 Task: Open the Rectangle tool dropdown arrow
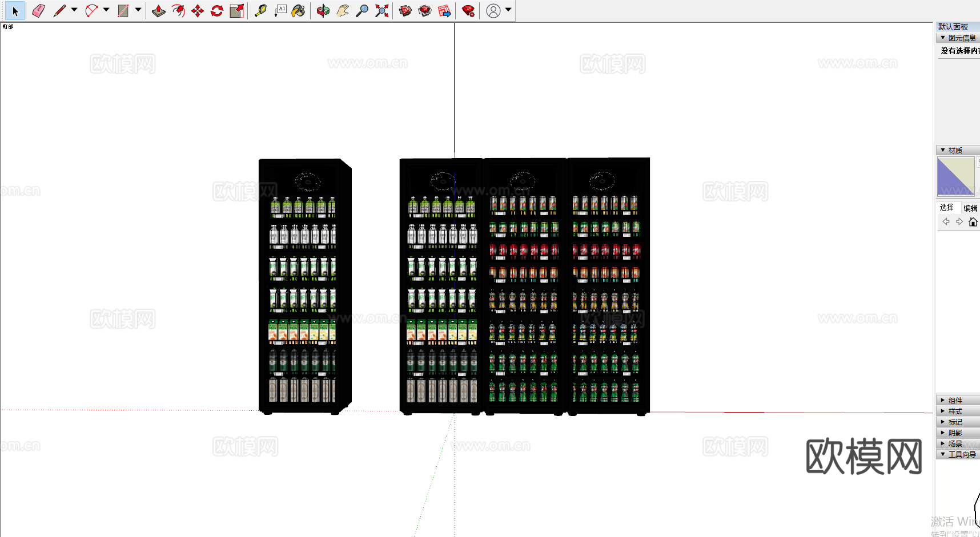click(x=138, y=10)
